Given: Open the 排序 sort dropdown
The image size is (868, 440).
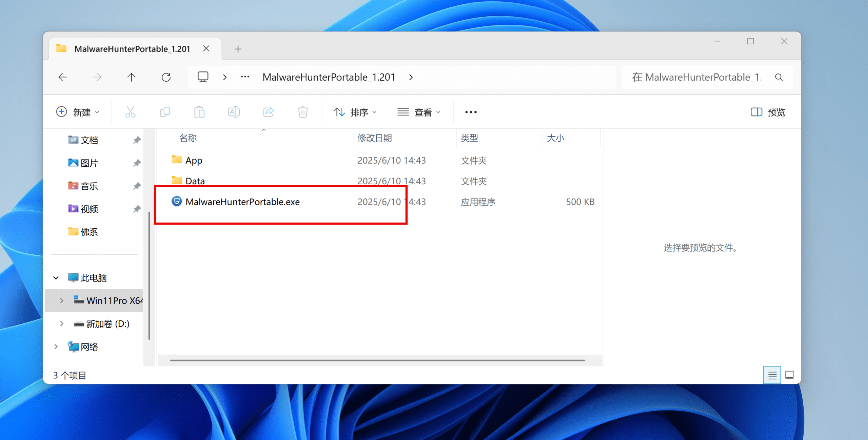Looking at the screenshot, I should pyautogui.click(x=355, y=112).
